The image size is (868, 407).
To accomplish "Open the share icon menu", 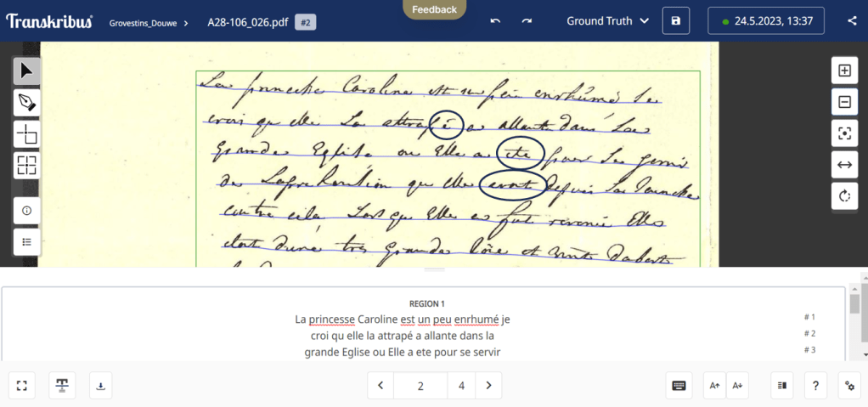I will [852, 21].
